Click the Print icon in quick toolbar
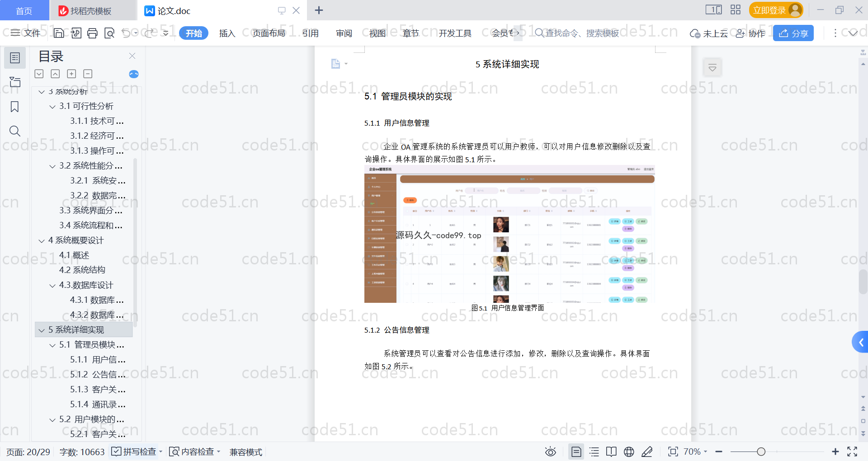 tap(92, 33)
